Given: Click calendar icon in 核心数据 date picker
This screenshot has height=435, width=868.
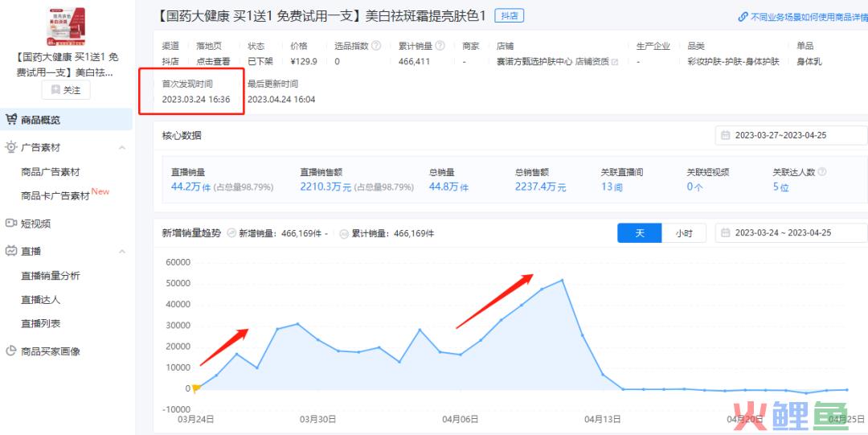Looking at the screenshot, I should coord(725,135).
